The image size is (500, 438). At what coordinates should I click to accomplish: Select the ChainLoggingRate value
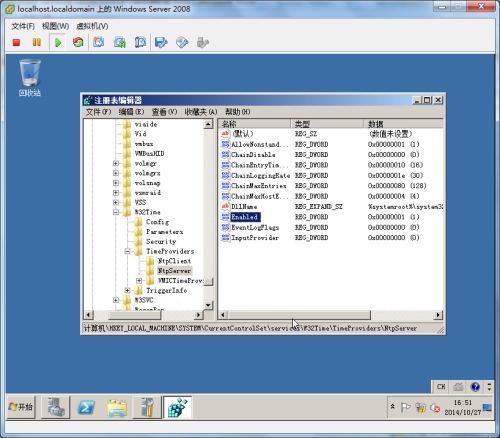click(x=261, y=175)
